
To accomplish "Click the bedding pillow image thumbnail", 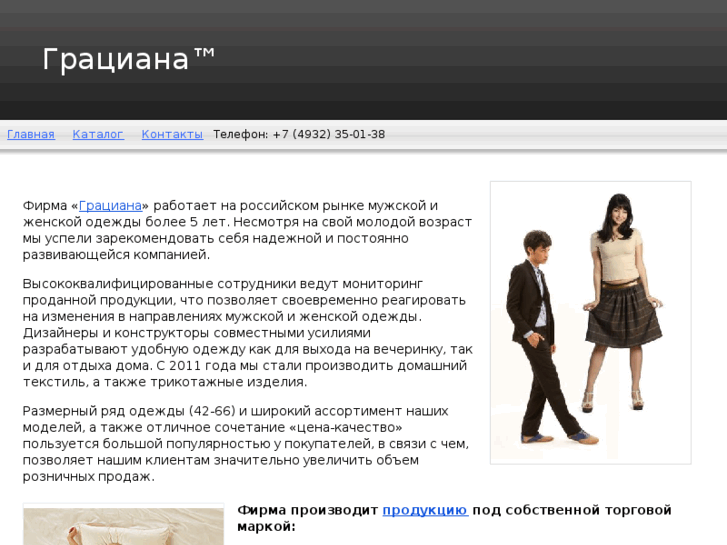I will (x=123, y=525).
